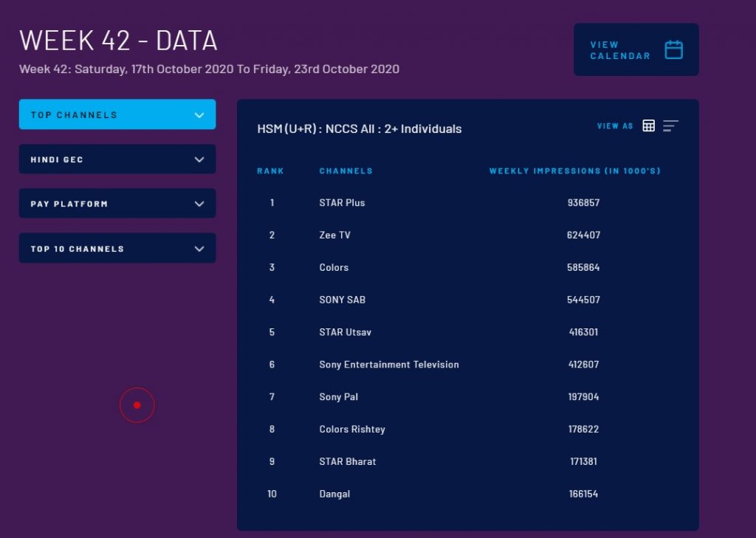Click the View Calendar button text
Image resolution: width=756 pixels, height=538 pixels.
tap(620, 50)
